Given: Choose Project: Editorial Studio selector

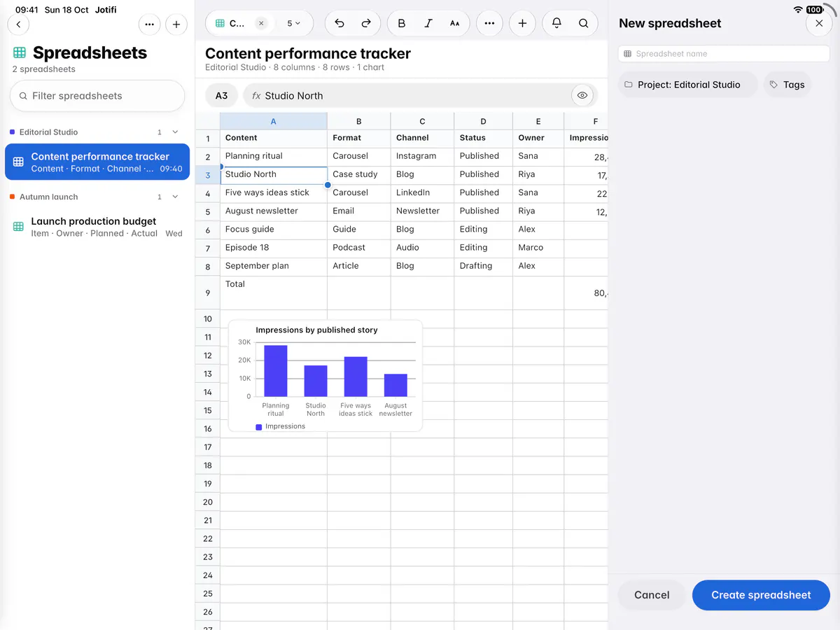Looking at the screenshot, I should (x=688, y=85).
